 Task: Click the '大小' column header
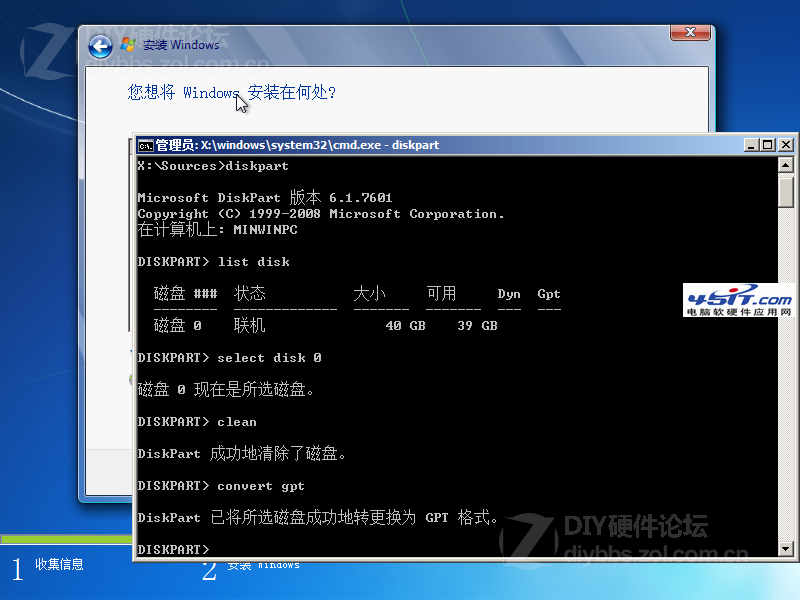tap(369, 293)
